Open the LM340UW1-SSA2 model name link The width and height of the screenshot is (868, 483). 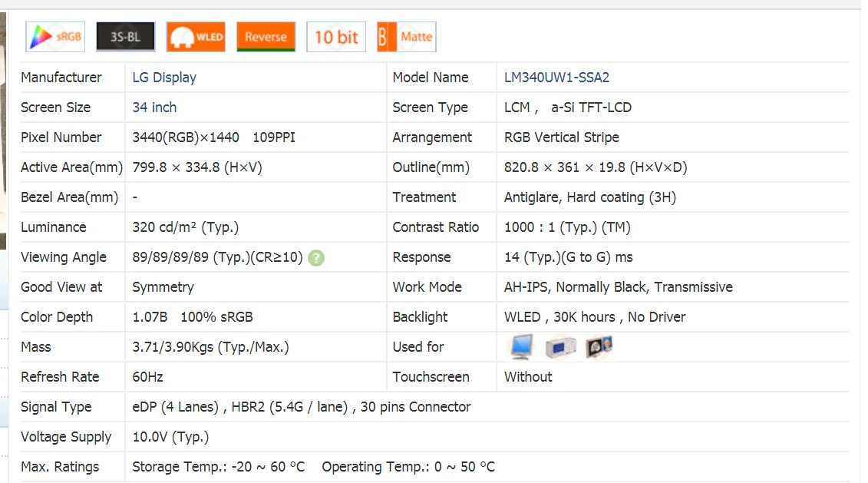coord(556,78)
